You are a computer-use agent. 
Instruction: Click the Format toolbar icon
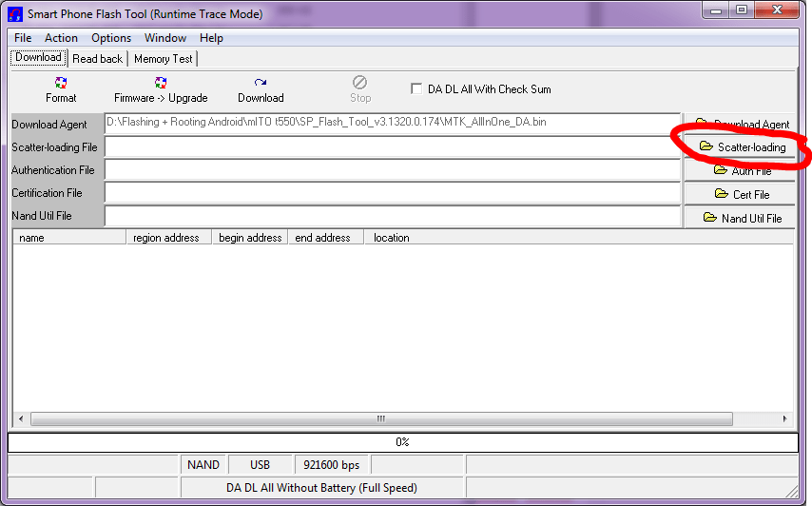[x=61, y=83]
